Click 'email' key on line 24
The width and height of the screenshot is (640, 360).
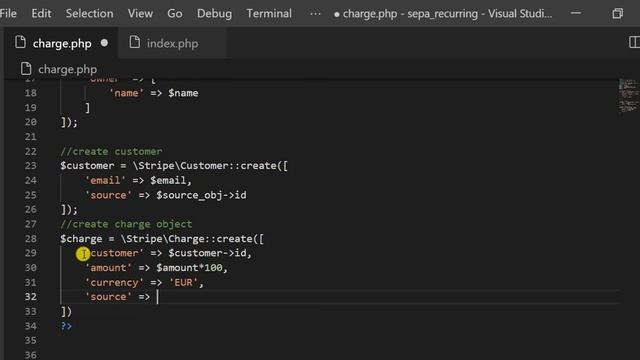coord(105,180)
